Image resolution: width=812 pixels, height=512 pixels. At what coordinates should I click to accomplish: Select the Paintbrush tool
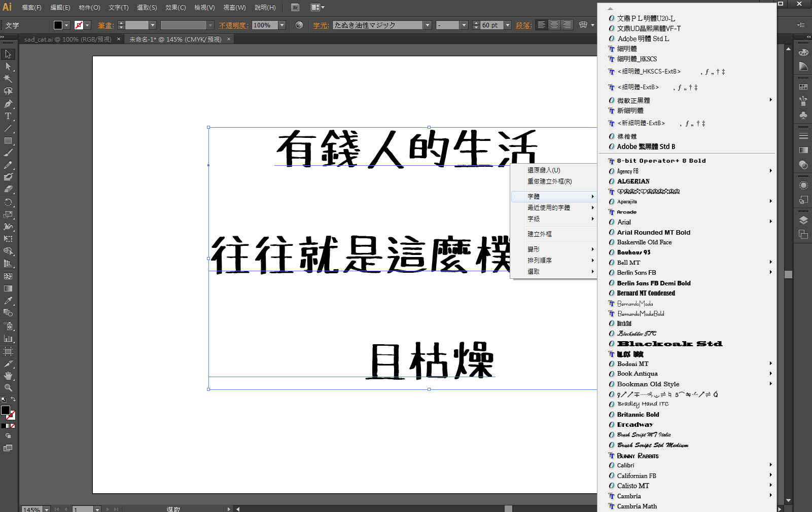tap(8, 153)
